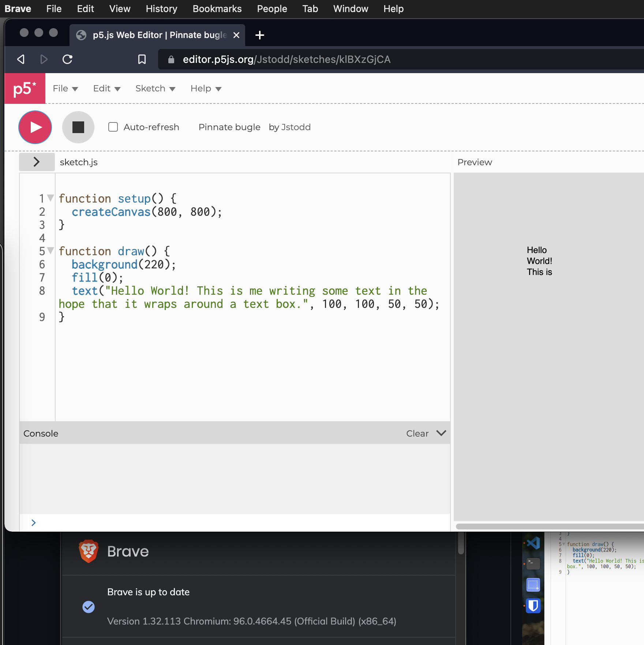644x645 pixels.
Task: Select the sketch.js tab
Action: [x=78, y=162]
